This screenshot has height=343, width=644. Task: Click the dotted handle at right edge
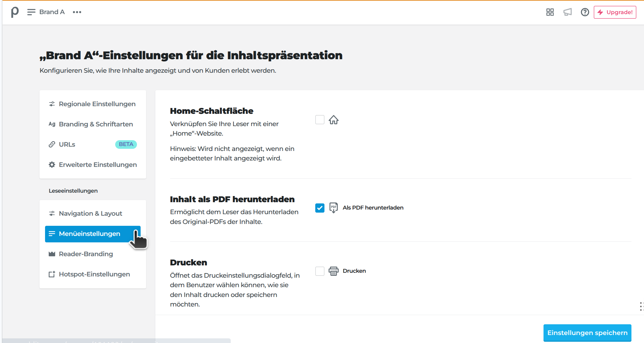(641, 306)
